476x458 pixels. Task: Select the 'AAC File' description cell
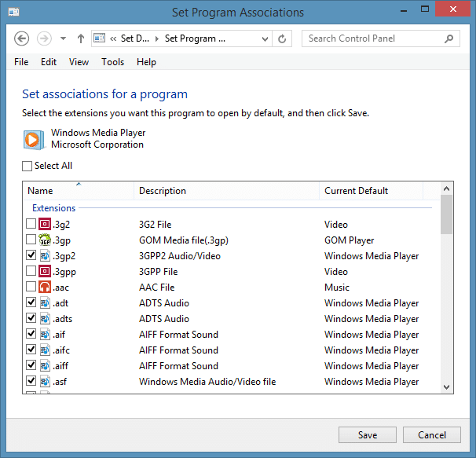click(156, 288)
